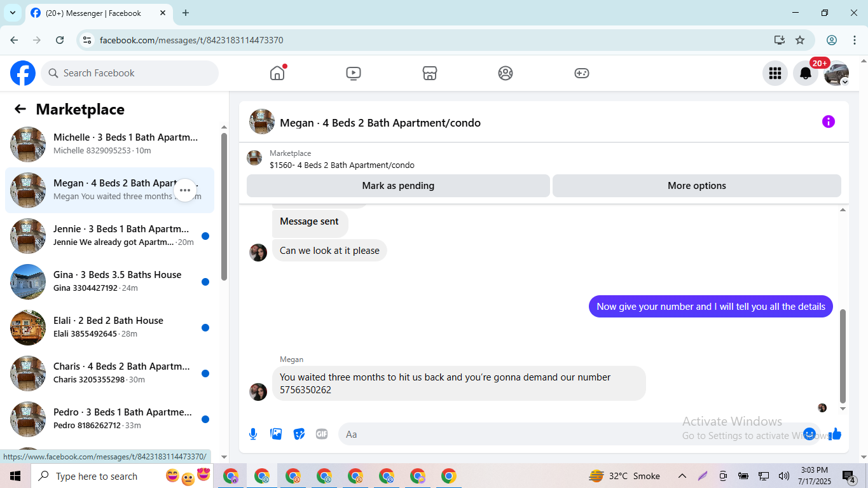Open Elali 2 Bed 2 Bath House conversation
Screen dimensions: 868x488
(109, 328)
